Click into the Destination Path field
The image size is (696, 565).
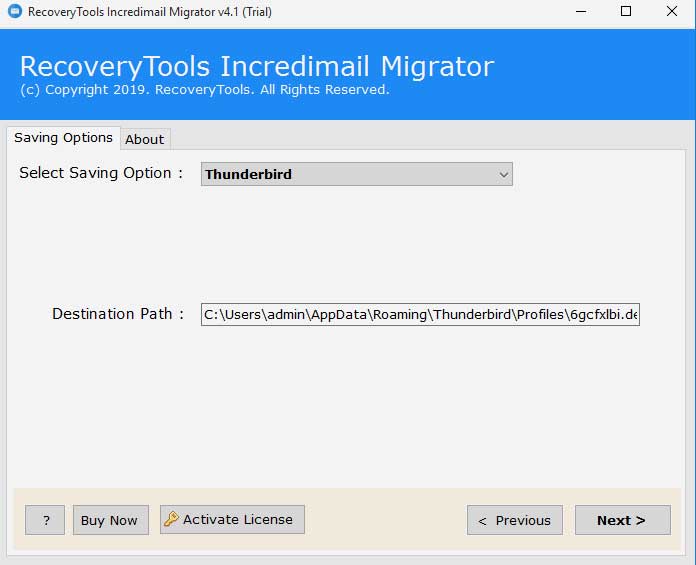tap(420, 314)
